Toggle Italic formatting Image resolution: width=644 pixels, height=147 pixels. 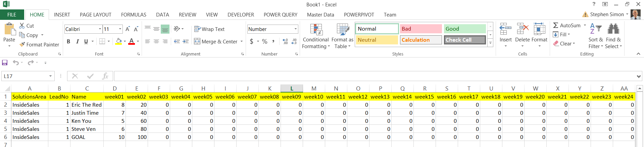coord(78,41)
